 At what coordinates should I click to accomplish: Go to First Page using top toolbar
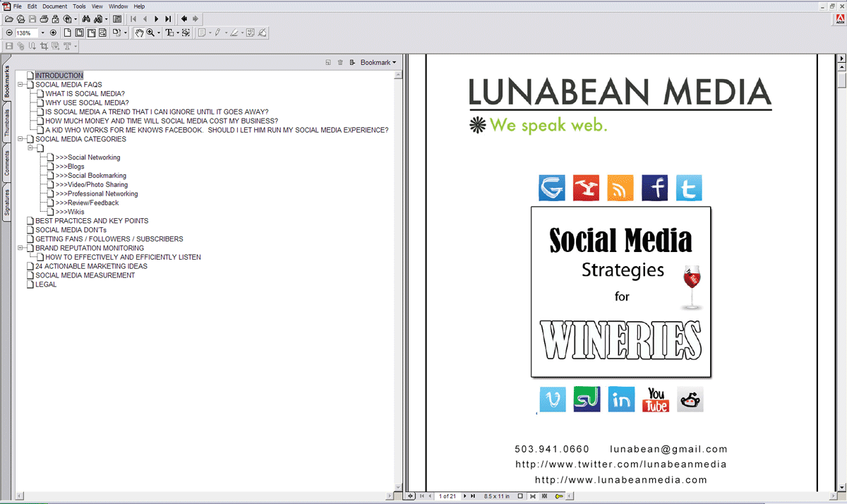pyautogui.click(x=133, y=19)
